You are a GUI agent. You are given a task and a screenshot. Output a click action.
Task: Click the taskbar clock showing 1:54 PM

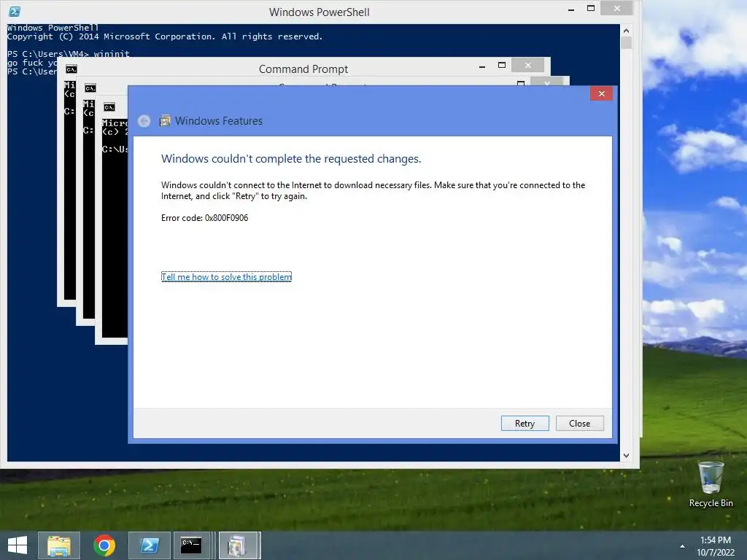tap(716, 545)
